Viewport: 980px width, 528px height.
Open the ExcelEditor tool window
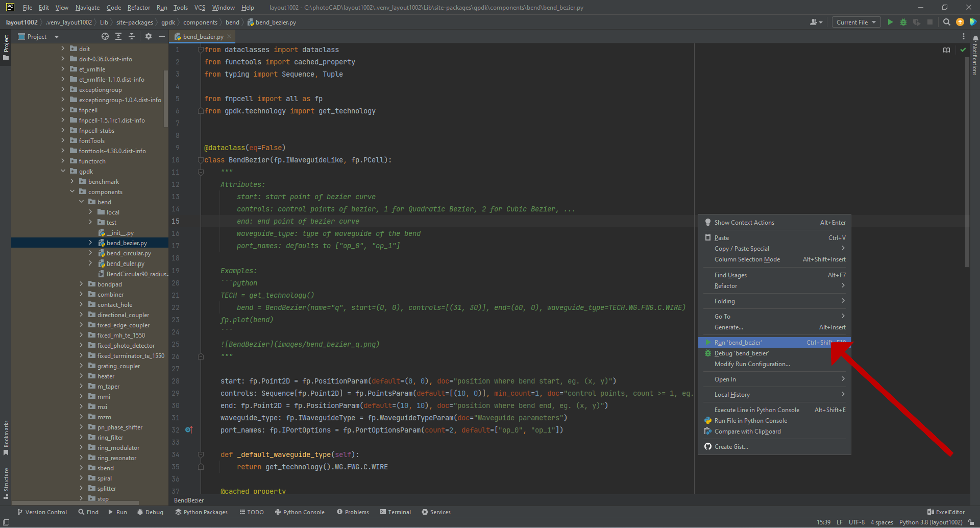[946, 512]
